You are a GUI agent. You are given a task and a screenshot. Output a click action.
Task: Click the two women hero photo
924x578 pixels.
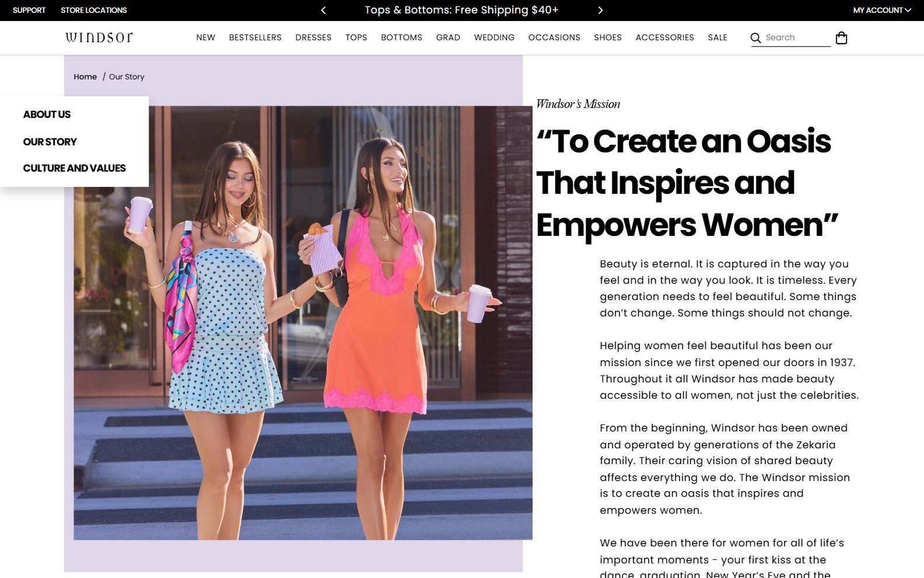(x=303, y=323)
